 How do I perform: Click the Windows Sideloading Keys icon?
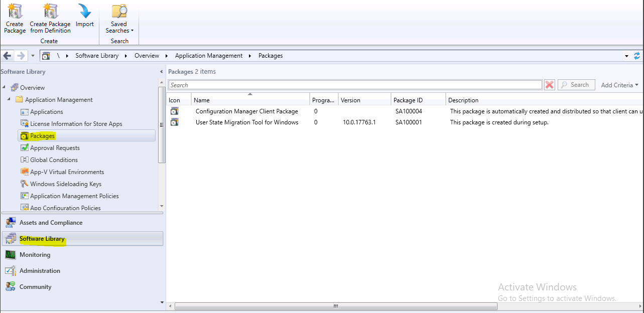24,184
